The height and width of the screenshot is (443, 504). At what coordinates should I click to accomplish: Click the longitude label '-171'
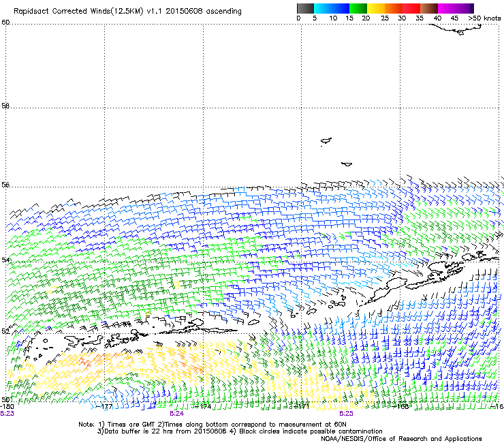pyautogui.click(x=302, y=407)
